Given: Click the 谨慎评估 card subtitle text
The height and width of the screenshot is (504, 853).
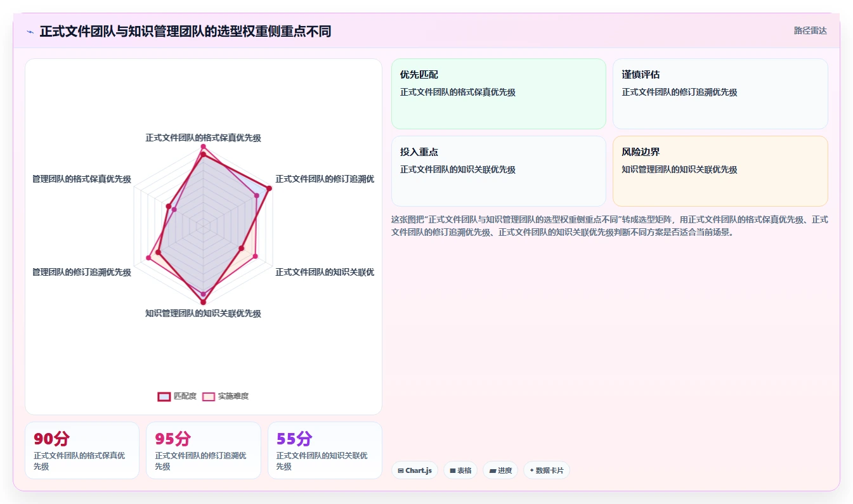Looking at the screenshot, I should [679, 93].
